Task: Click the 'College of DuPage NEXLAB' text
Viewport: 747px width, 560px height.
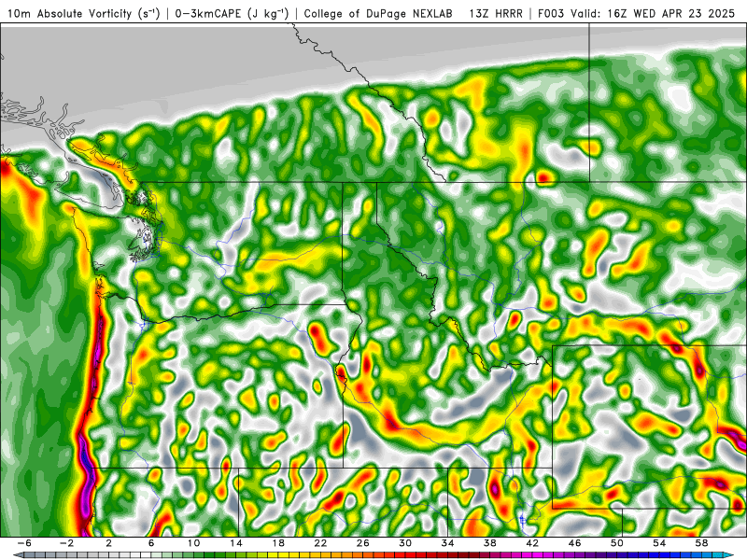Action: tap(378, 14)
